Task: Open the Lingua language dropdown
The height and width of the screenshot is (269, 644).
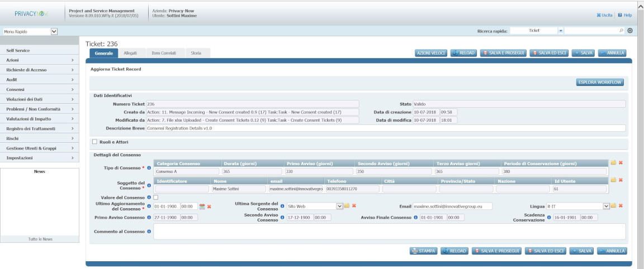Action: coord(606,206)
